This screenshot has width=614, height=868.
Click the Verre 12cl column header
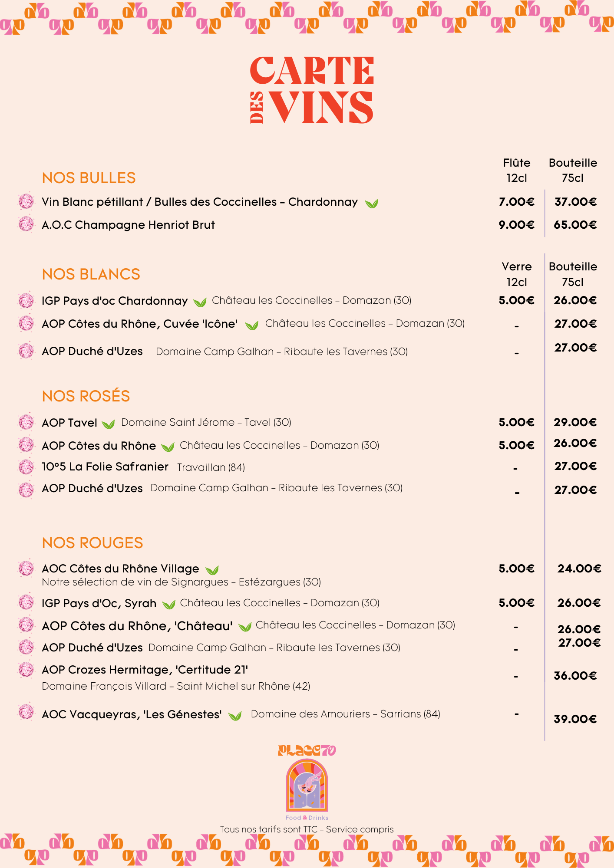(x=516, y=274)
